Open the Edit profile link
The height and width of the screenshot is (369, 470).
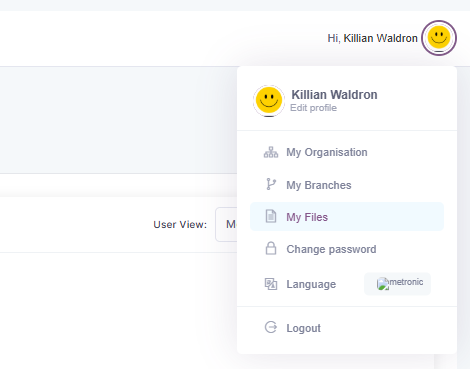(313, 108)
